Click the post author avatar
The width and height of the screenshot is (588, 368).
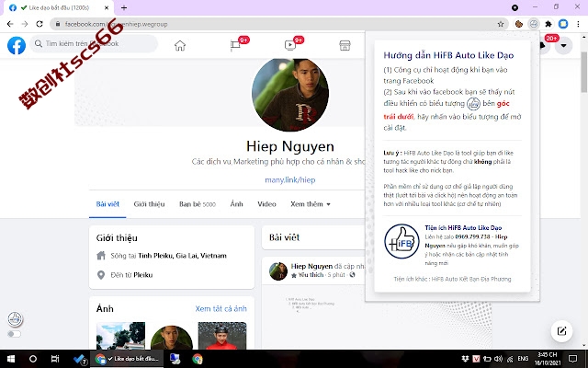click(278, 271)
